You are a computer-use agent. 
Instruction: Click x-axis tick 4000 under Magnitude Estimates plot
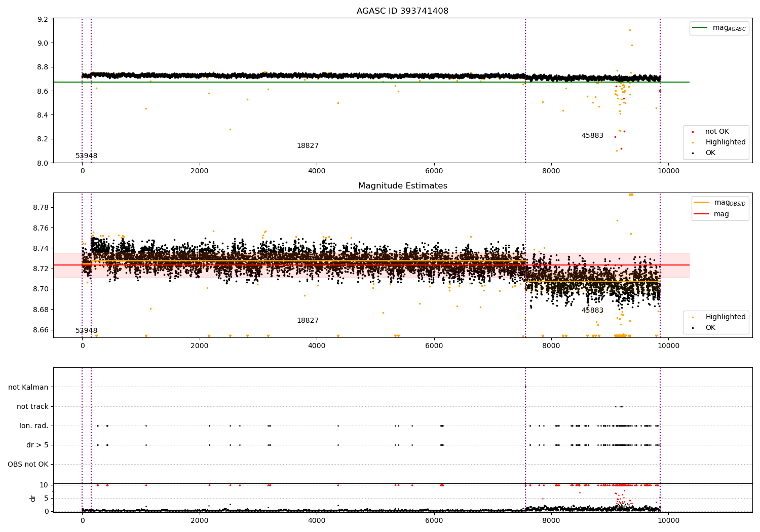[x=317, y=346]
